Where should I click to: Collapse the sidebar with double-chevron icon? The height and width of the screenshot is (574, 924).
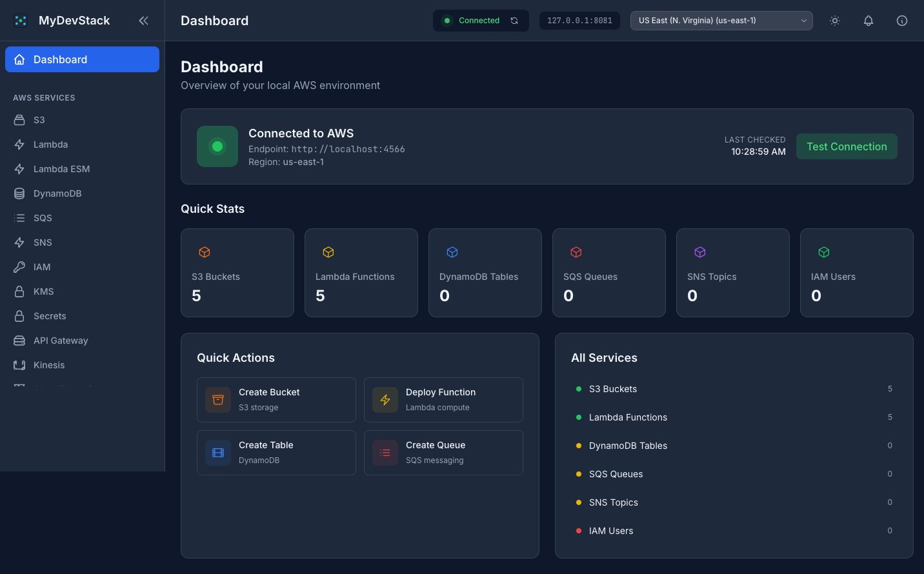(x=143, y=21)
